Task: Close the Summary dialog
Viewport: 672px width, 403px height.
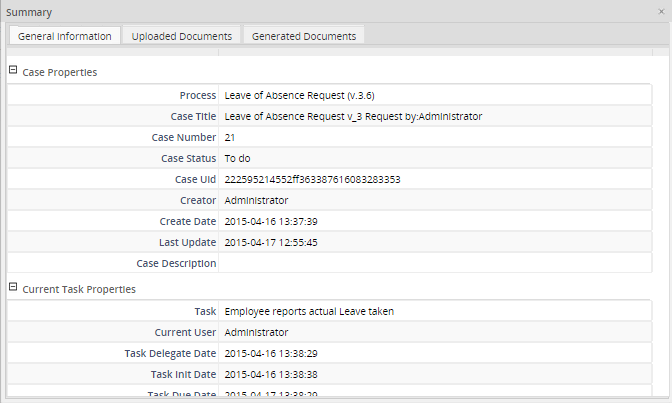Action: (660, 11)
